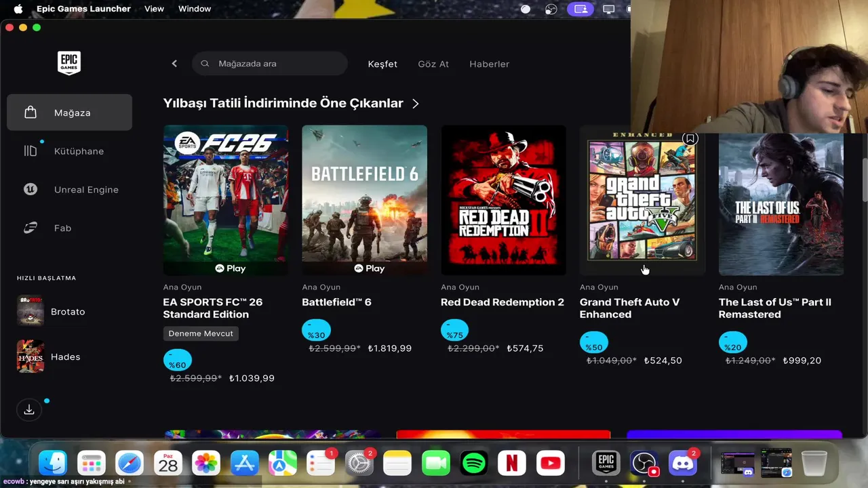Click Epic Games Launcher Dock icon
The width and height of the screenshot is (868, 488).
[x=606, y=464]
